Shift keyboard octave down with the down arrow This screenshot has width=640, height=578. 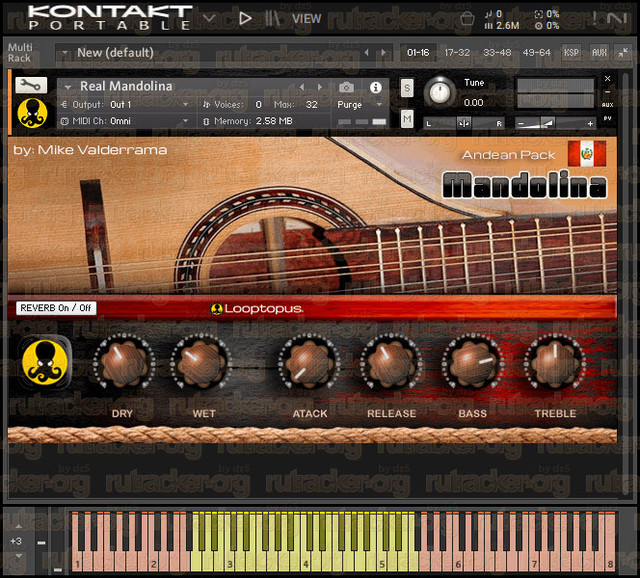point(18,556)
